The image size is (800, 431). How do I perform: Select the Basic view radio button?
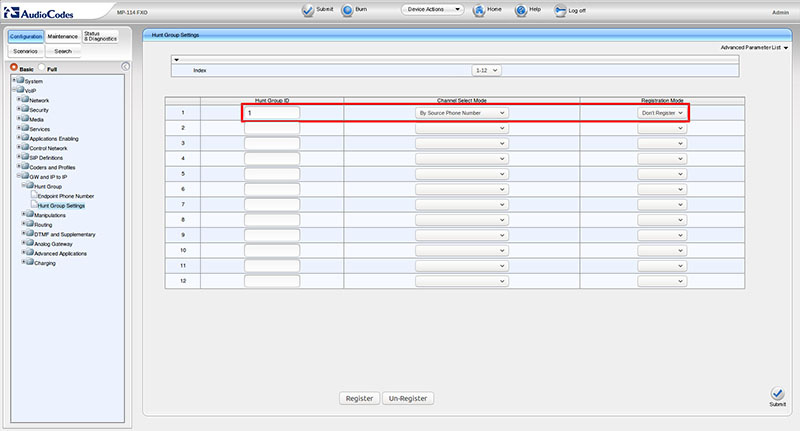(x=14, y=67)
